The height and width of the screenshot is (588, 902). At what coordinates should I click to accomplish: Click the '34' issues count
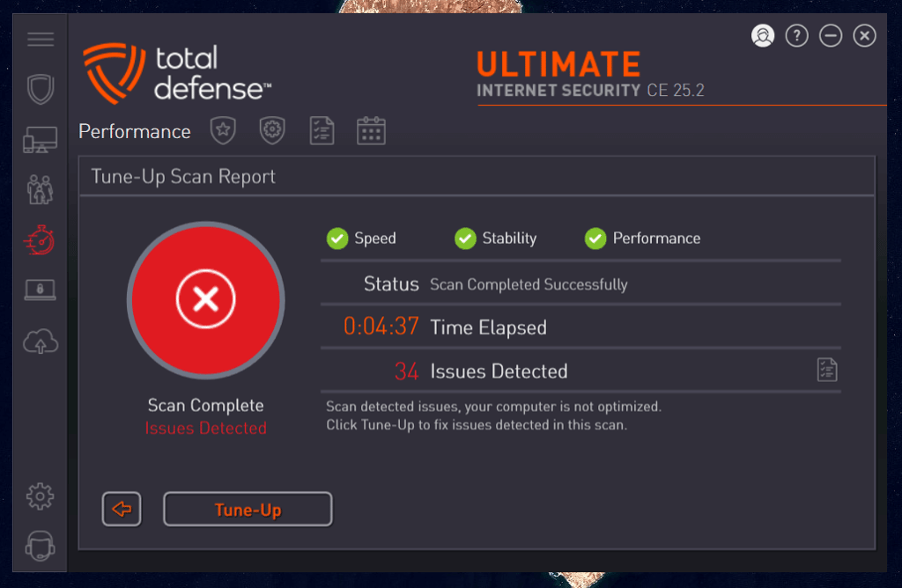pyautogui.click(x=406, y=371)
